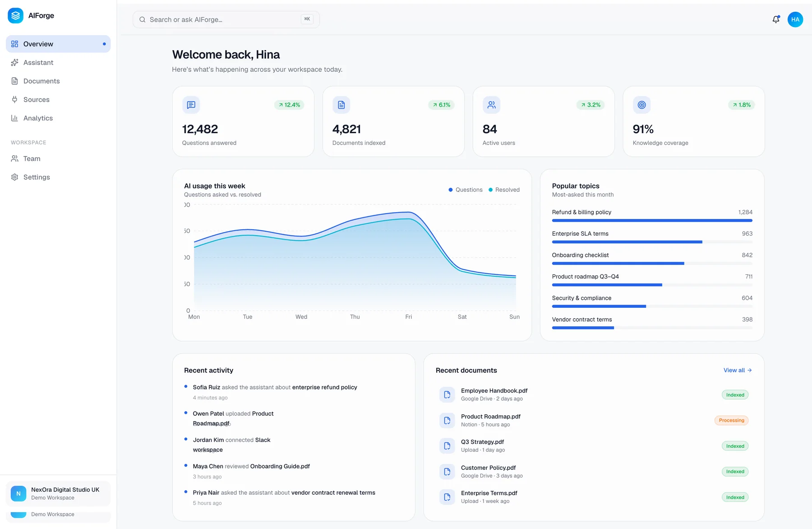This screenshot has width=812, height=529.
Task: Open the HA user avatar menu
Action: point(795,19)
